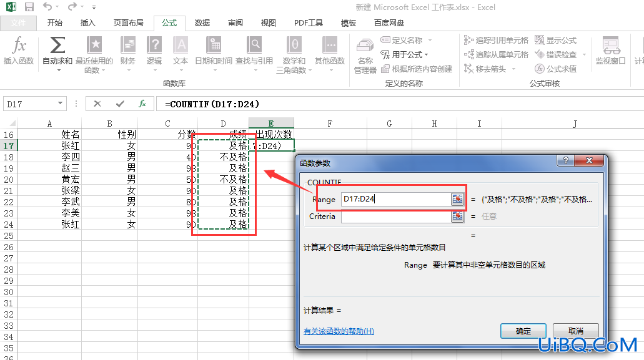Click the AutoSum sigma icon
This screenshot has width=644, height=360.
click(x=57, y=45)
